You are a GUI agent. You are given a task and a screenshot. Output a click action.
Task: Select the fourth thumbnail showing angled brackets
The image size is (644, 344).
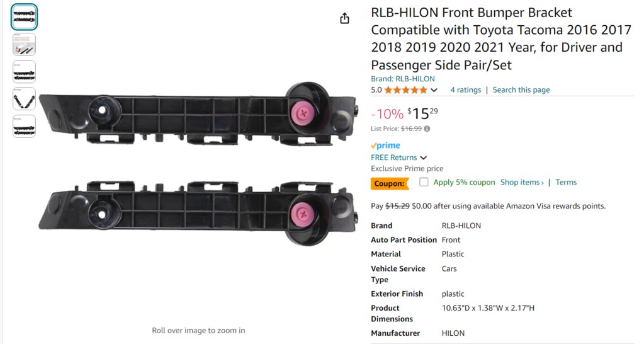click(x=24, y=99)
